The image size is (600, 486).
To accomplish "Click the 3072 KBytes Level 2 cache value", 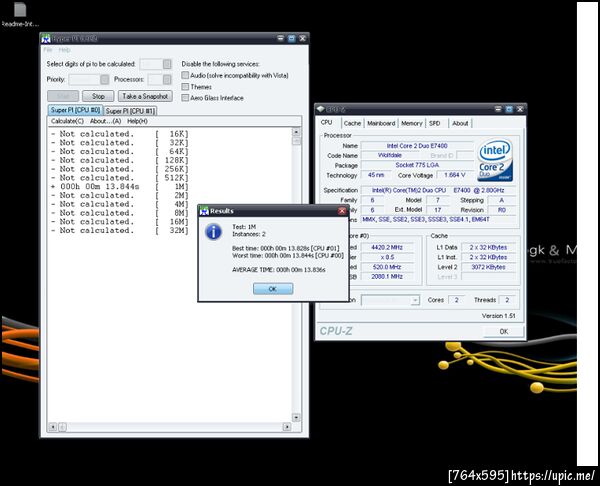I will 488,267.
